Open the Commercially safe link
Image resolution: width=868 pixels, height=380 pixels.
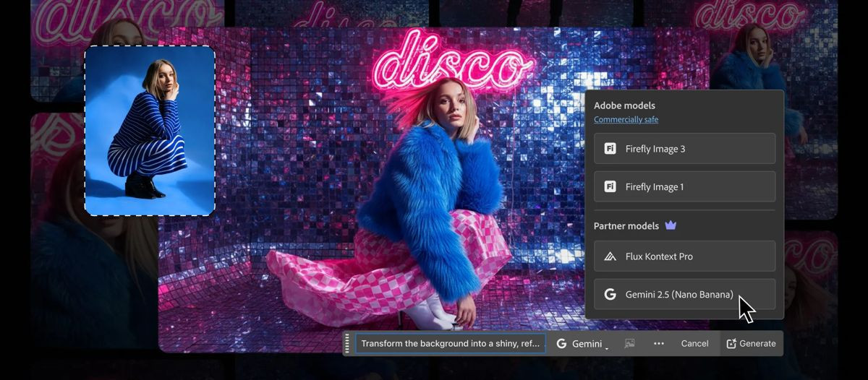626,120
